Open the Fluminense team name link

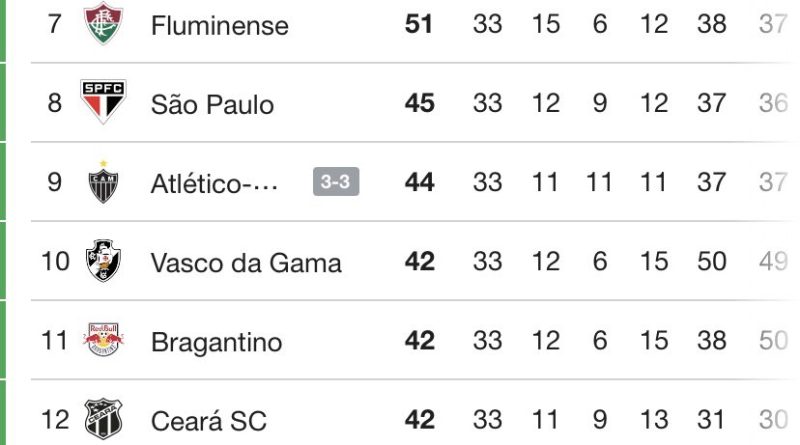point(219,26)
